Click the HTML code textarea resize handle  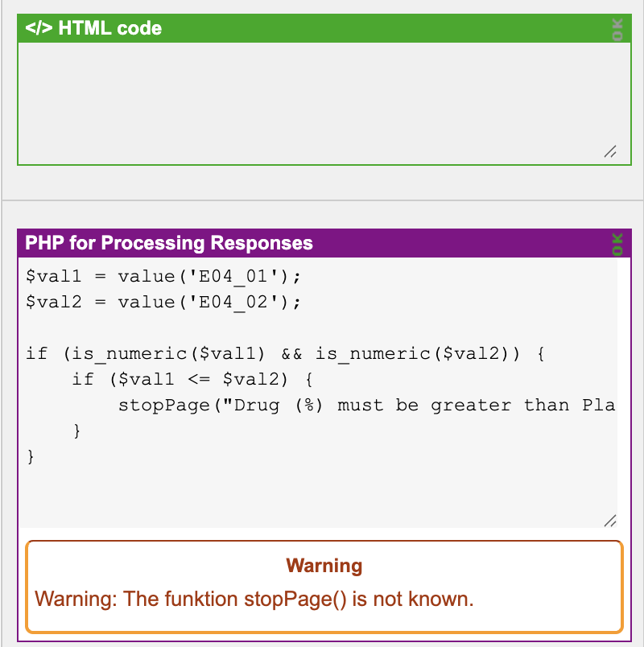pyautogui.click(x=610, y=151)
